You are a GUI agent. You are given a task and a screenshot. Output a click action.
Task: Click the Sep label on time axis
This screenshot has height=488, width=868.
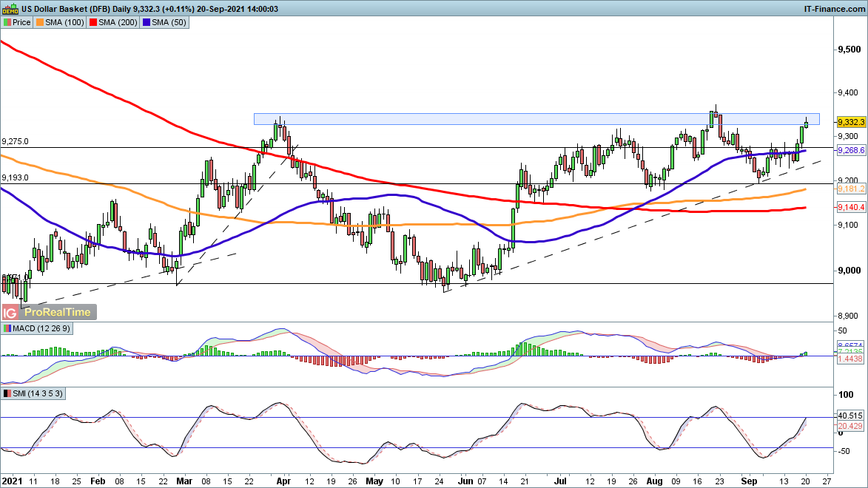tap(749, 481)
